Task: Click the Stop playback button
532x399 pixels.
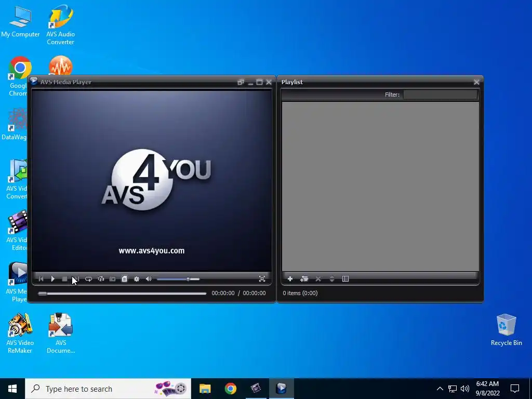Action: pyautogui.click(x=64, y=279)
